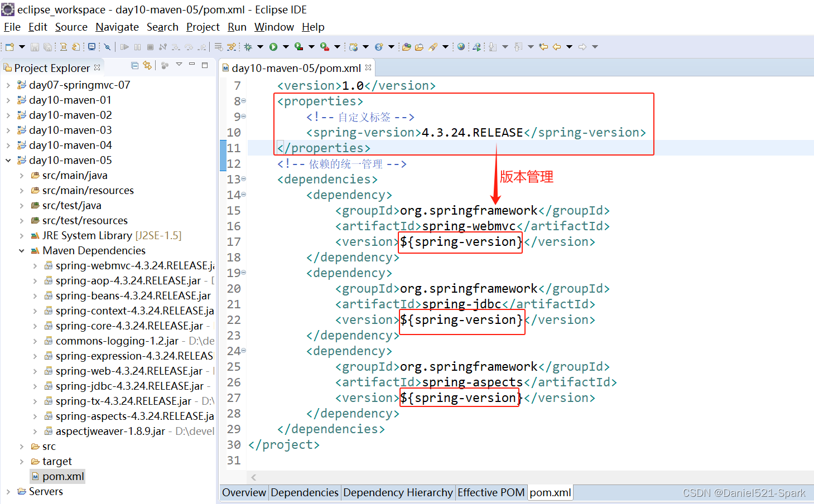The height and width of the screenshot is (504, 814).
Task: Collapse All in Project Explorer
Action: tap(134, 65)
